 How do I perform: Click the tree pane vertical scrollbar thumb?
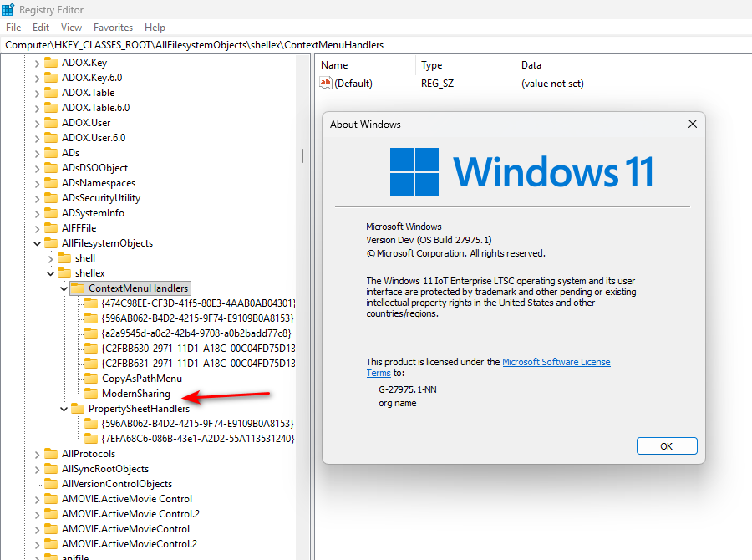302,155
